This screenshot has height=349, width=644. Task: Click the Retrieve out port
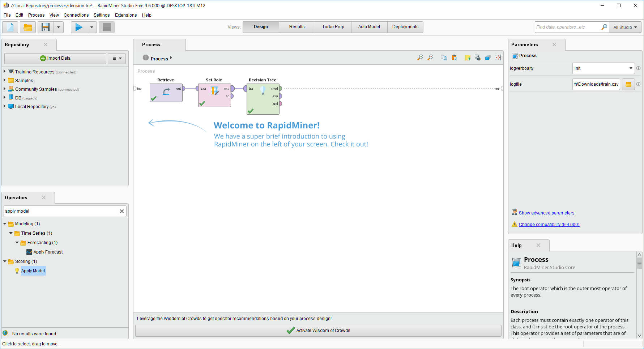184,88
